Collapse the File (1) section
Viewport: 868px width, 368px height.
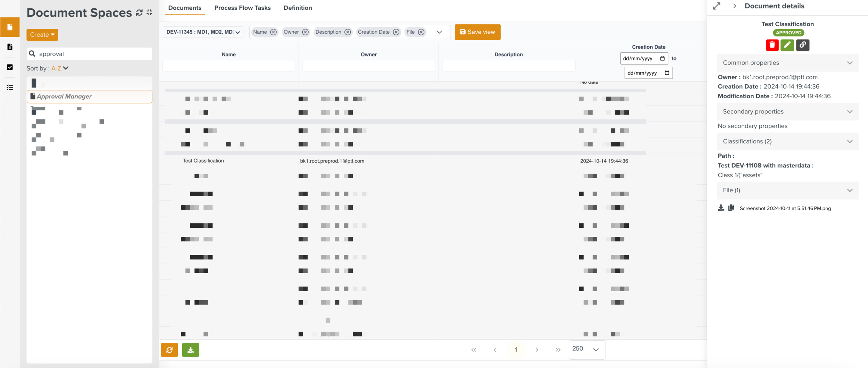click(788, 191)
